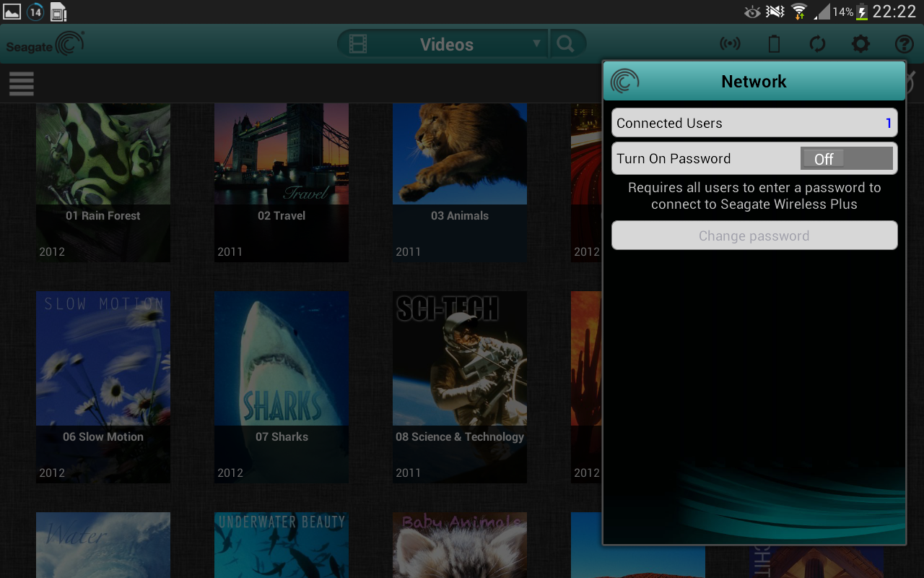The height and width of the screenshot is (578, 924).
Task: Tap the search magnifier icon
Action: [567, 44]
